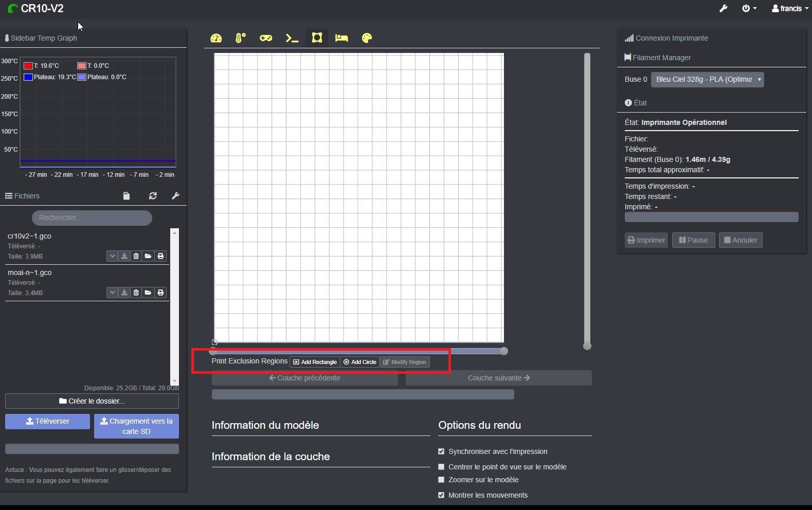
Task: Open the power system menu
Action: pos(749,8)
